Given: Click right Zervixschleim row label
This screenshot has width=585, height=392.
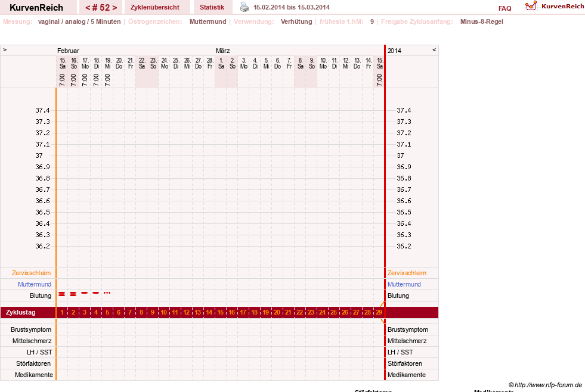Looking at the screenshot, I should pos(407,273).
